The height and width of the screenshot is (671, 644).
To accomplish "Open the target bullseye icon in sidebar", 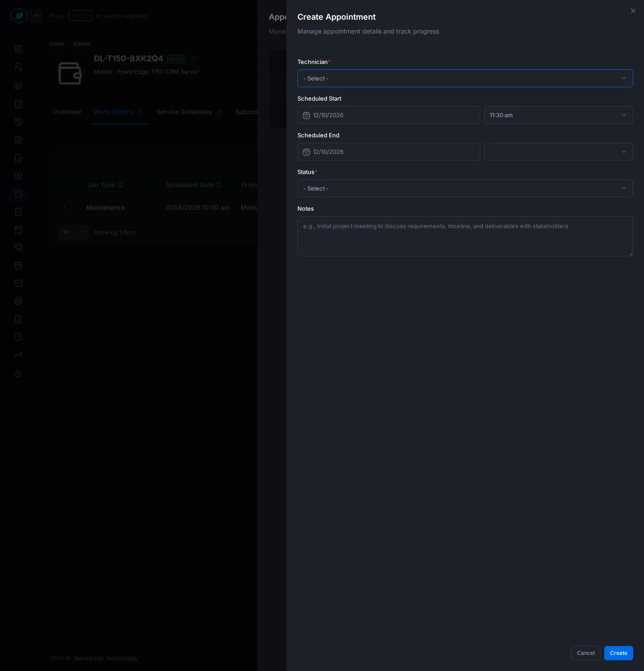I will point(18,301).
